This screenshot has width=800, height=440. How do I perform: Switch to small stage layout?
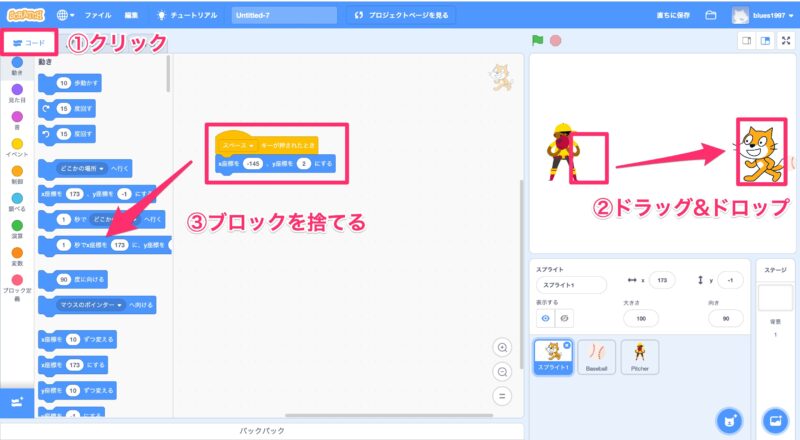point(745,41)
